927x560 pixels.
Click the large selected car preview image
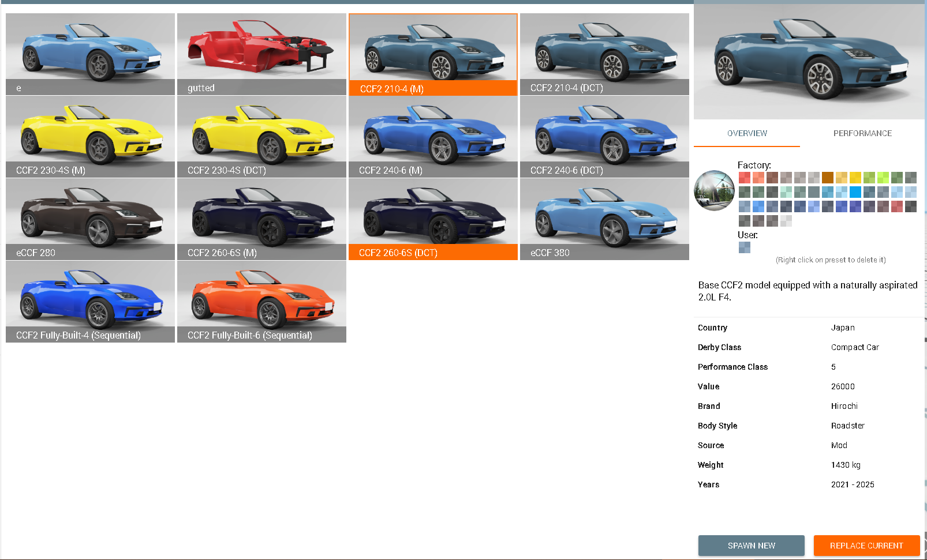pos(809,62)
